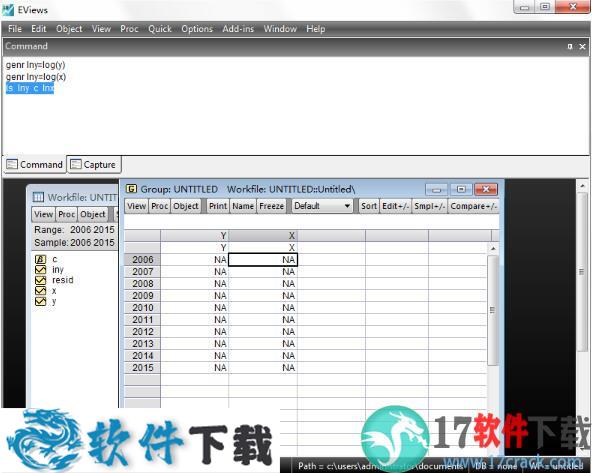Image resolution: width=592 pixels, height=473 pixels.
Task: Toggle Edit+/- mode
Action: pyautogui.click(x=395, y=206)
